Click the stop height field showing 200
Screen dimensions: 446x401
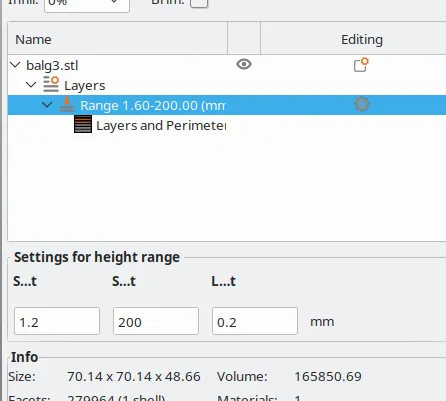pyautogui.click(x=156, y=321)
